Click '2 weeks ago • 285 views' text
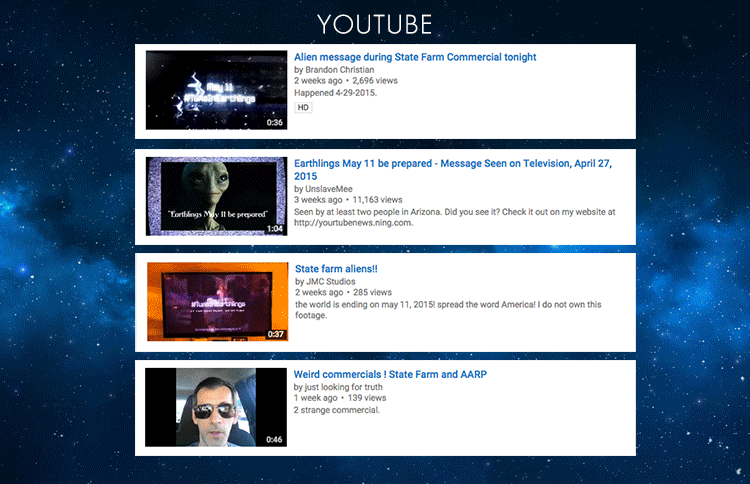Viewport: 750px width, 484px height. click(343, 292)
